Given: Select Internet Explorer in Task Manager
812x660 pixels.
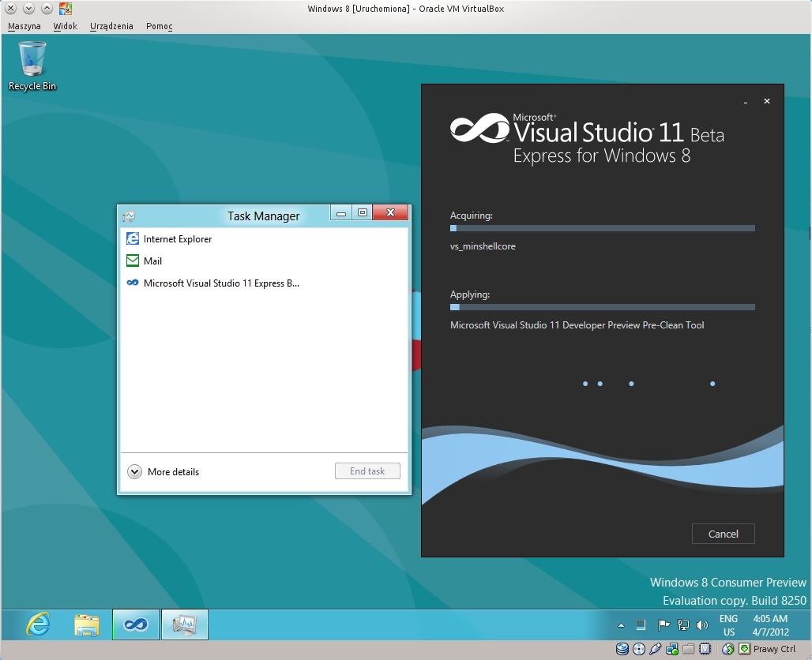Looking at the screenshot, I should point(264,238).
